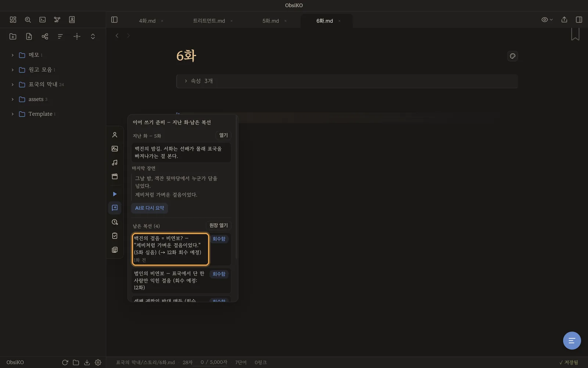Create a new folder
The width and height of the screenshot is (588, 368).
point(13,36)
